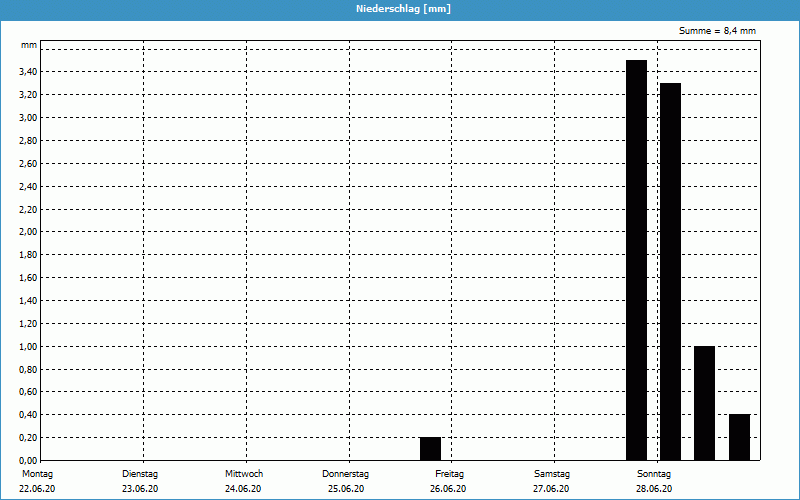The width and height of the screenshot is (800, 500).
Task: Click the 26.06.20 date label
Action: point(448,489)
